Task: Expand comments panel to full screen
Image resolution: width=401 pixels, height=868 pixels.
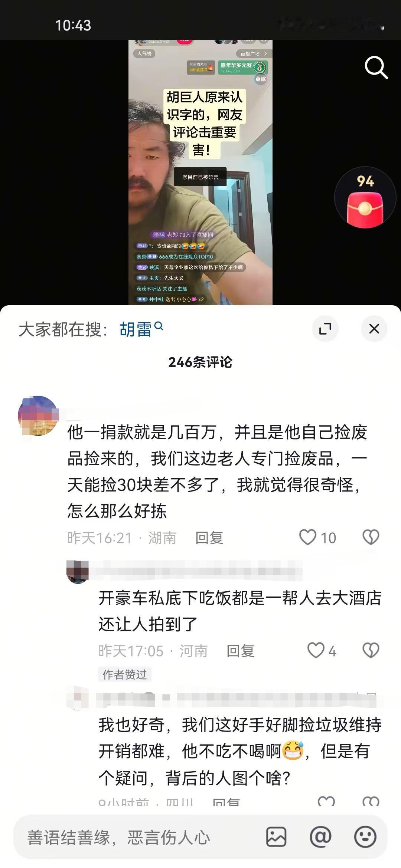Action: tap(325, 329)
